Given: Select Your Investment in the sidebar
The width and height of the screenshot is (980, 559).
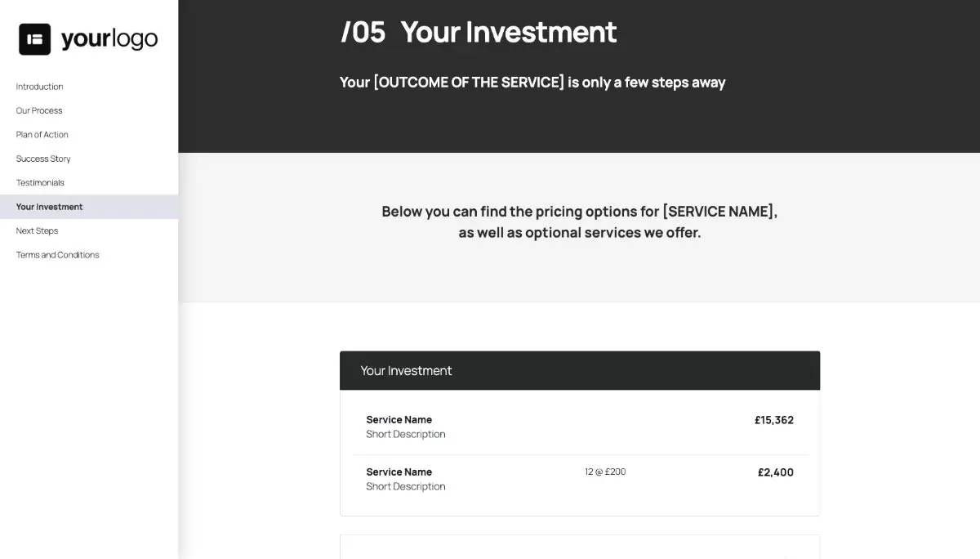Looking at the screenshot, I should pyautogui.click(x=49, y=207).
